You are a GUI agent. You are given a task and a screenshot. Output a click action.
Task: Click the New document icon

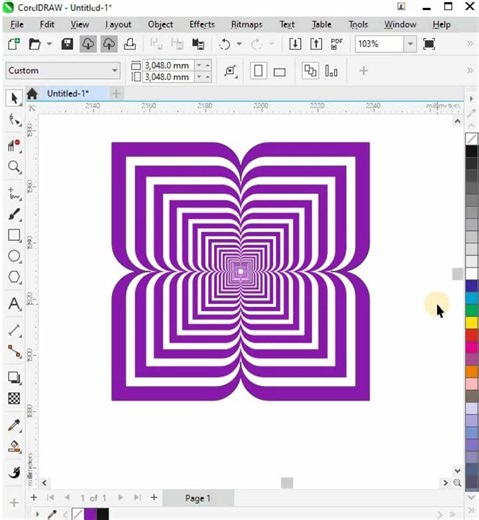(x=14, y=44)
